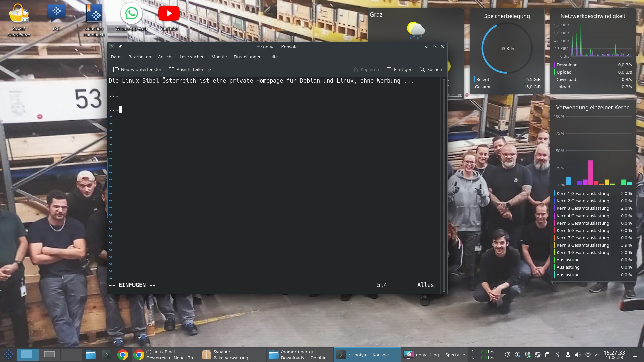Open the Lesezeichen menu in Konsole
Screen dimensions: 644x362
[x=192, y=57]
